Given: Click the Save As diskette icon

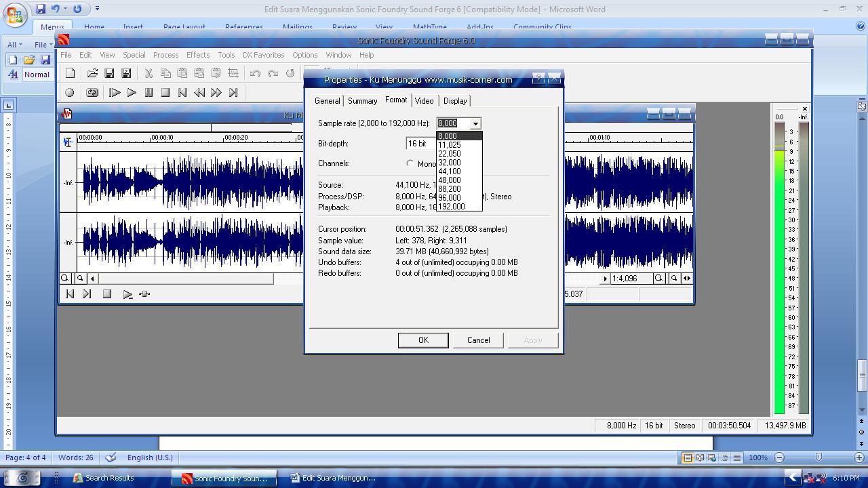Looking at the screenshot, I should tap(126, 73).
